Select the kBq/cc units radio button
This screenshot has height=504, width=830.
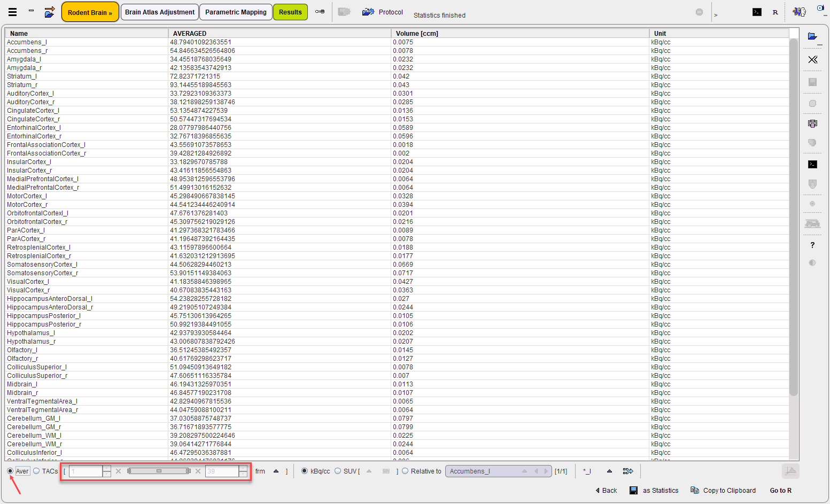pyautogui.click(x=305, y=471)
